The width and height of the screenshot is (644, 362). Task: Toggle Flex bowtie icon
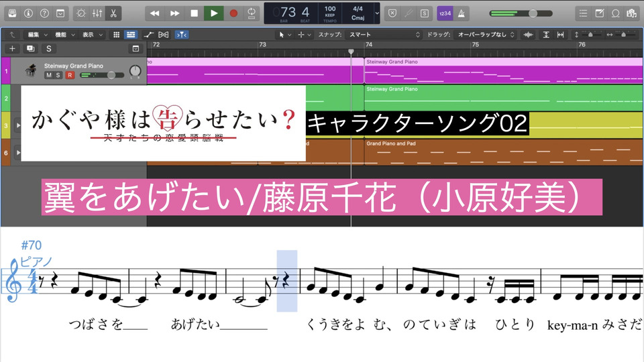click(x=164, y=35)
